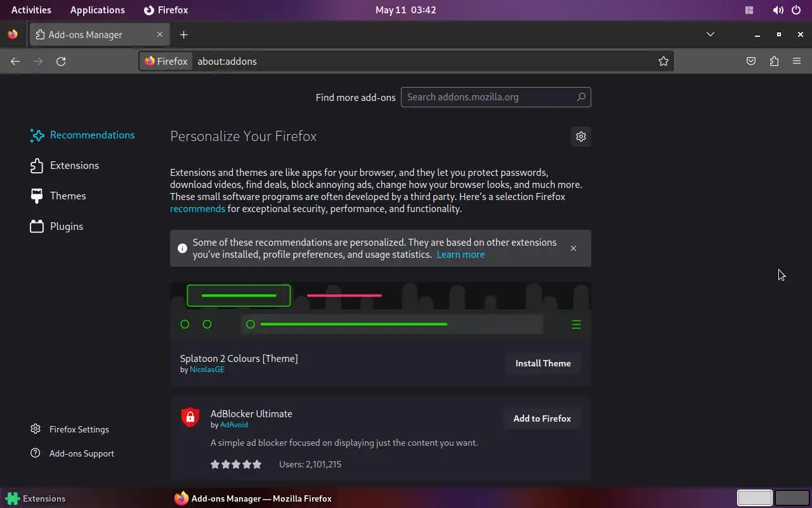Open the Extensions puzzle icon in toolbar

[774, 61]
